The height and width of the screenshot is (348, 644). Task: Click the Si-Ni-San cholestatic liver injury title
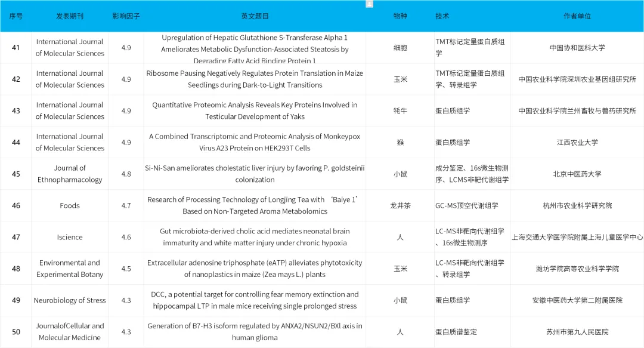point(255,174)
